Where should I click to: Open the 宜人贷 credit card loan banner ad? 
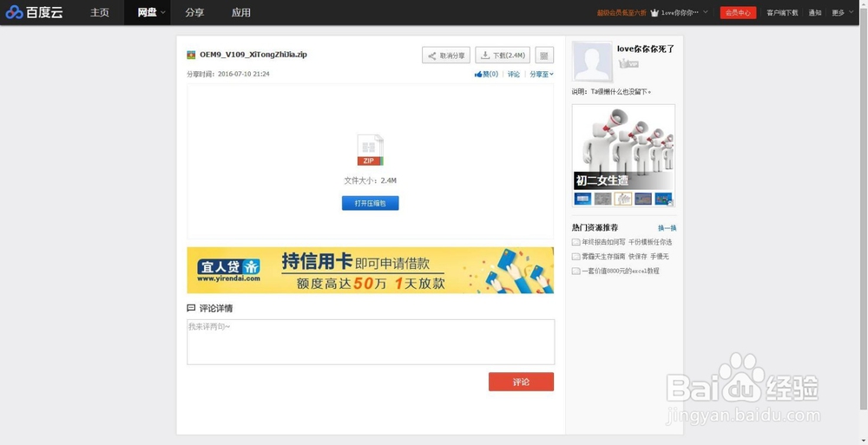click(x=371, y=270)
